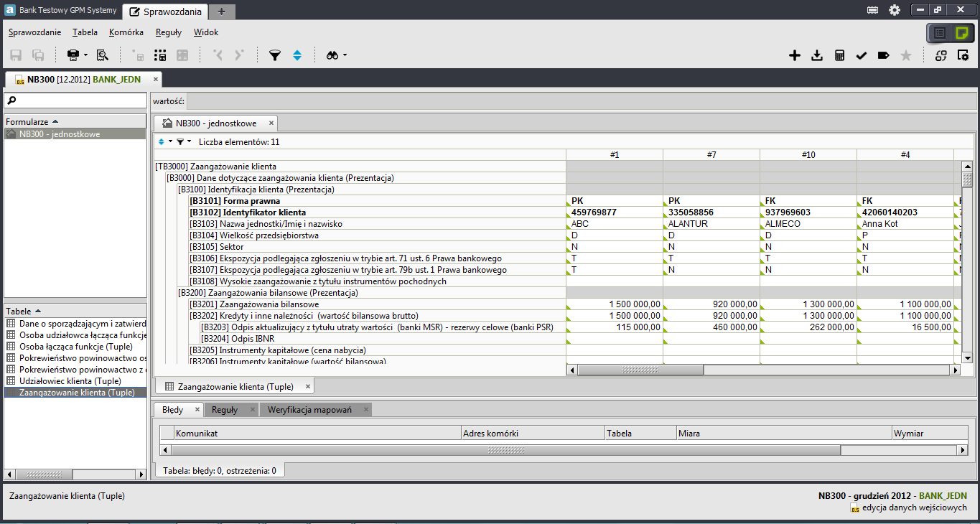Click the funnel filter icon in the main toolbar
Viewport: 980px width, 524px height.
point(274,55)
